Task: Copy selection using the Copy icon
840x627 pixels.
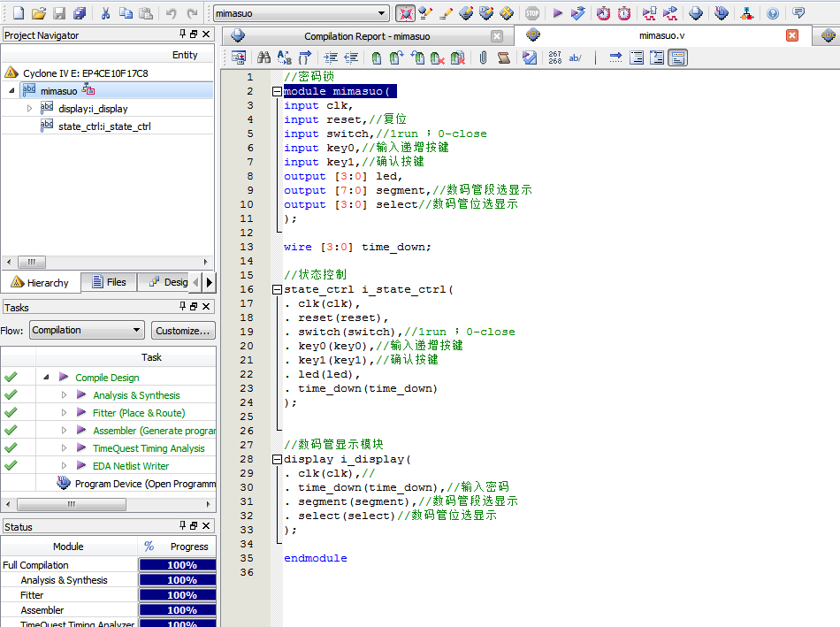Action: 126,13
